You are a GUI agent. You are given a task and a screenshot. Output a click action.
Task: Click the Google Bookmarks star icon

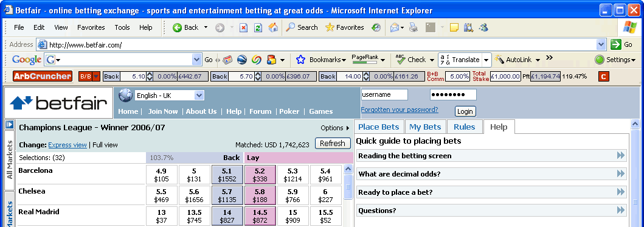pyautogui.click(x=300, y=60)
